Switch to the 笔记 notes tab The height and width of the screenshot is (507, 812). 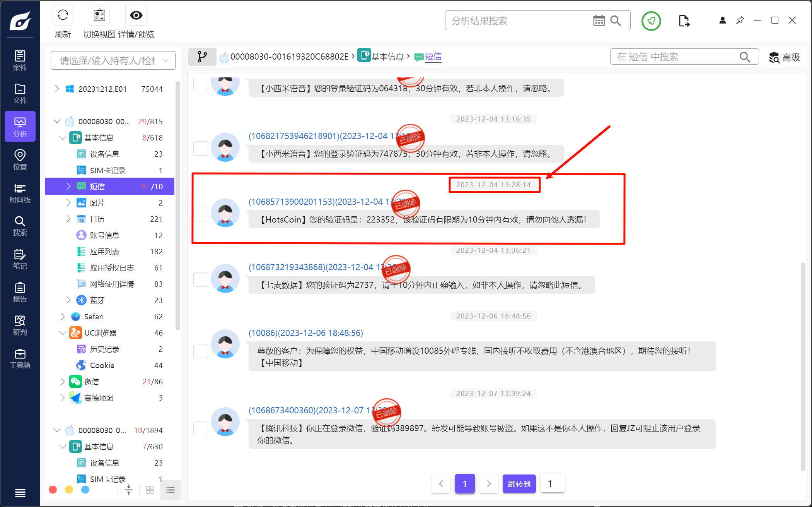[x=20, y=259]
